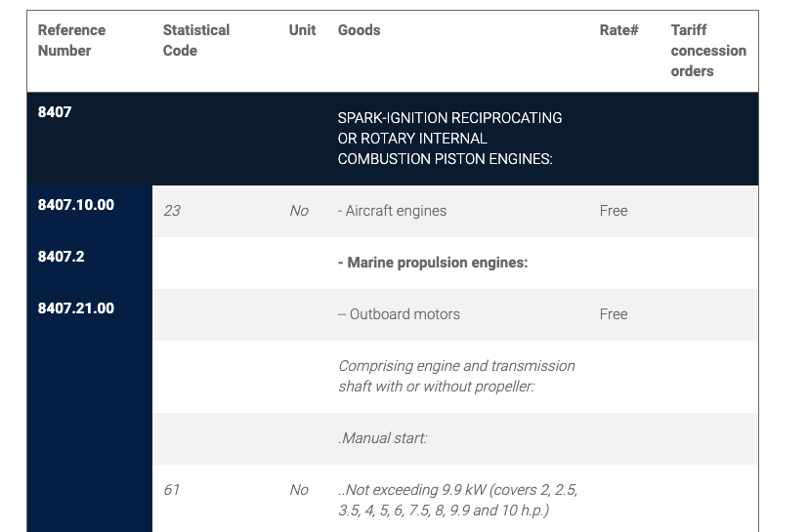Click statistical code 61
809x532 pixels.
171,490
